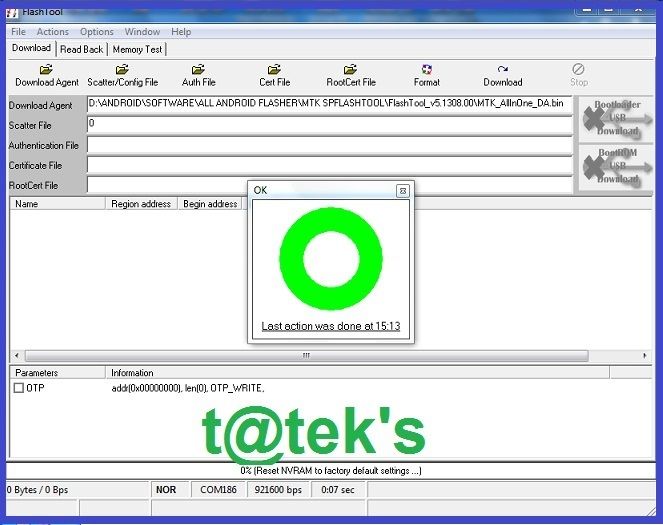Click the Bootloader USB Download button
This screenshot has height=525, width=663.
[x=616, y=118]
